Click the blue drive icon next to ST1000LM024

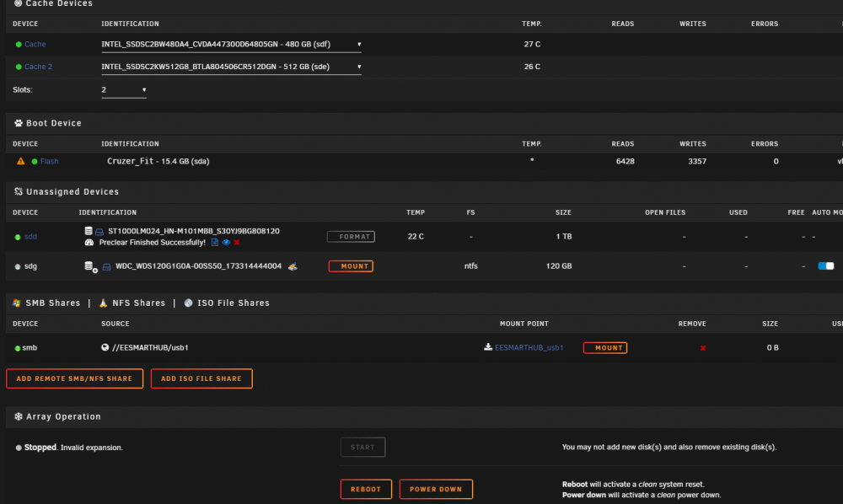(99, 232)
